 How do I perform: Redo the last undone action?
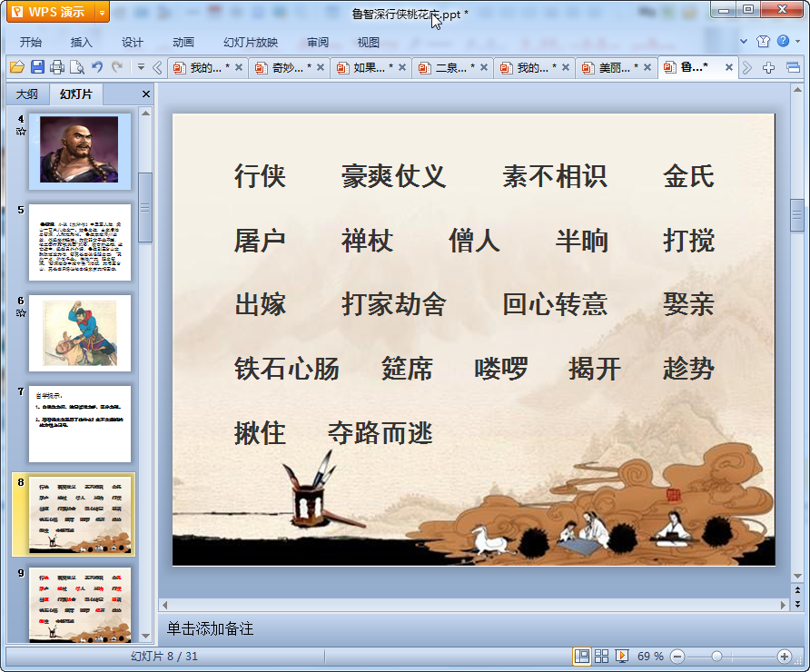coord(117,66)
